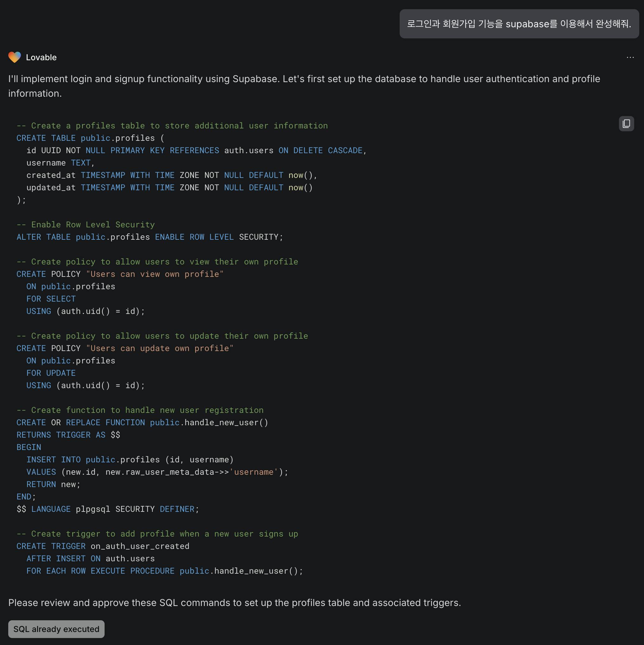Click the FOR UPDATE keyword line
Viewport: 644px width, 645px height.
click(x=51, y=373)
